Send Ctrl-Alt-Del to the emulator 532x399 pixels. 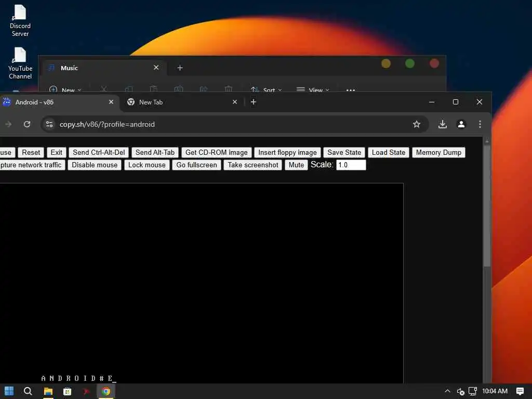[x=99, y=152]
